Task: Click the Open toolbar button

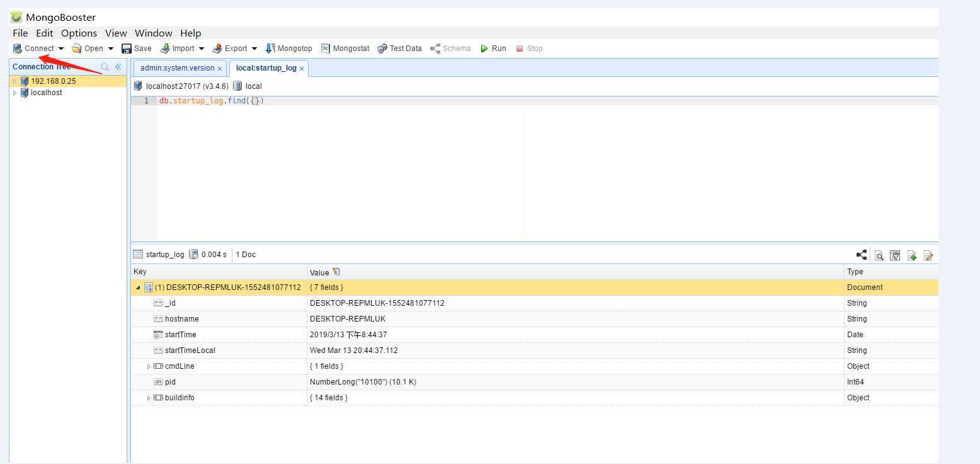Action: point(88,49)
